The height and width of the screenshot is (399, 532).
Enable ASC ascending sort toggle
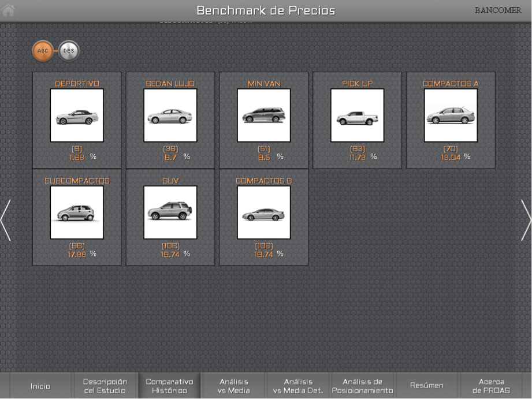(x=43, y=51)
